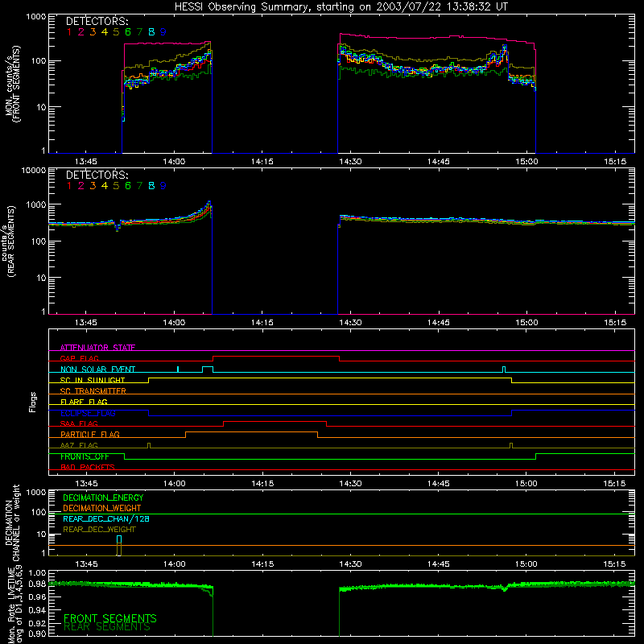Click the SAA_FLAG label
The width and height of the screenshot is (644, 644).
[79, 423]
